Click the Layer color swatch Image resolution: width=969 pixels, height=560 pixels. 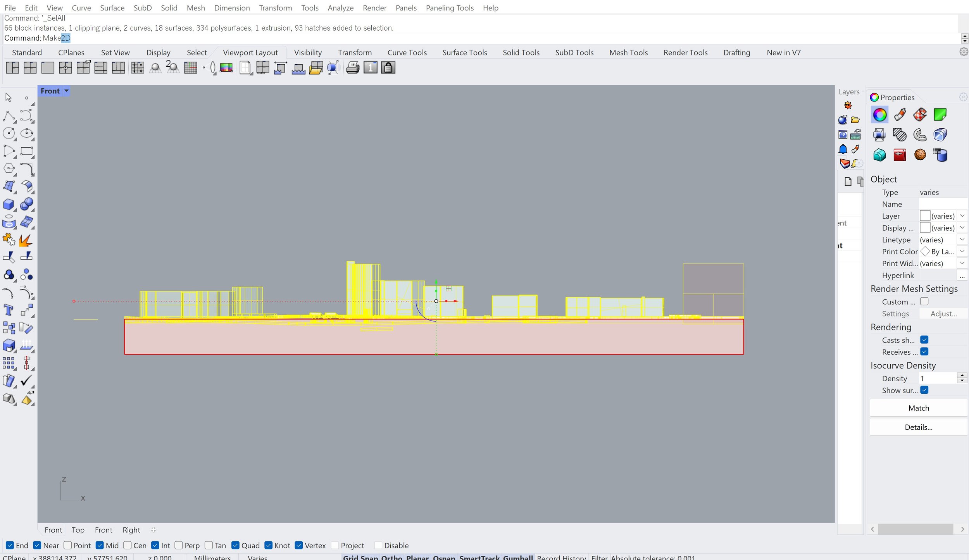[925, 216]
